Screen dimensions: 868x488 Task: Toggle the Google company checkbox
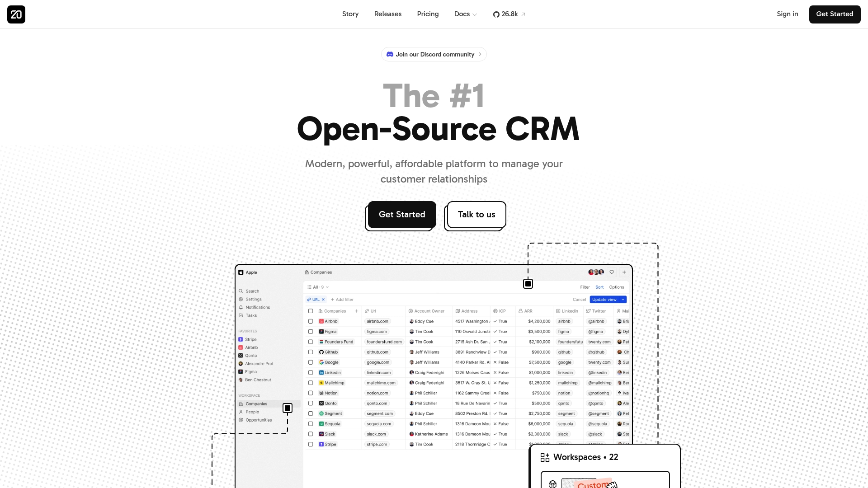click(310, 362)
